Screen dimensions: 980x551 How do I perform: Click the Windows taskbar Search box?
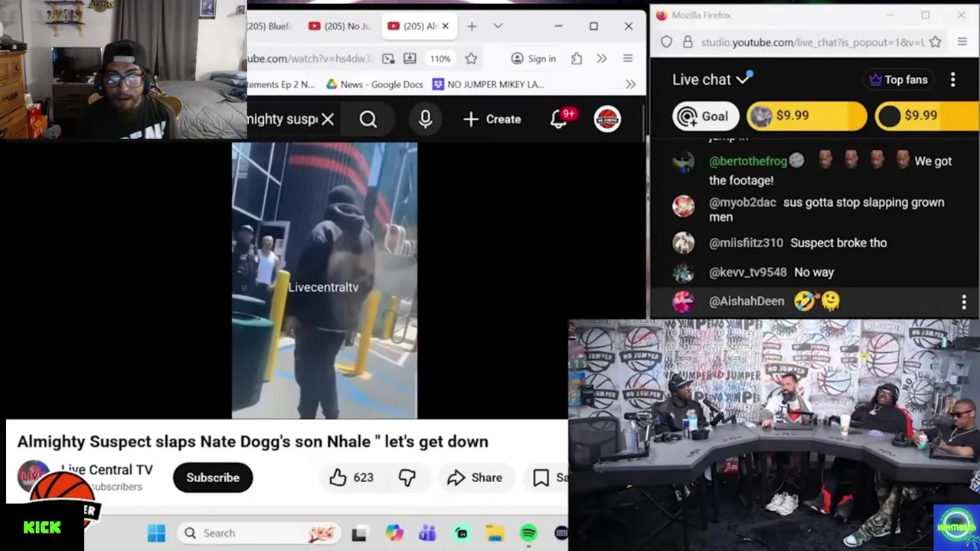[260, 533]
